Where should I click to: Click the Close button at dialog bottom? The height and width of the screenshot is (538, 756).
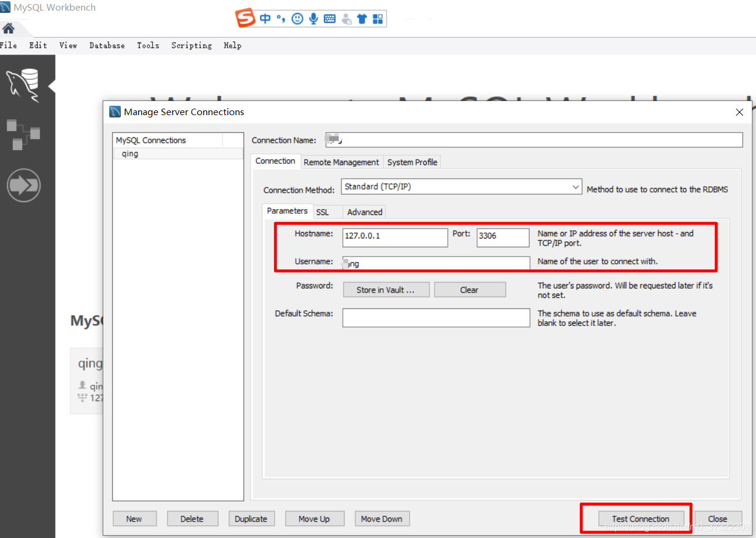(717, 519)
